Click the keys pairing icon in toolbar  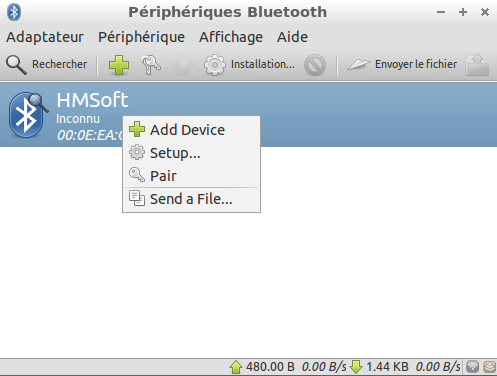tap(150, 65)
